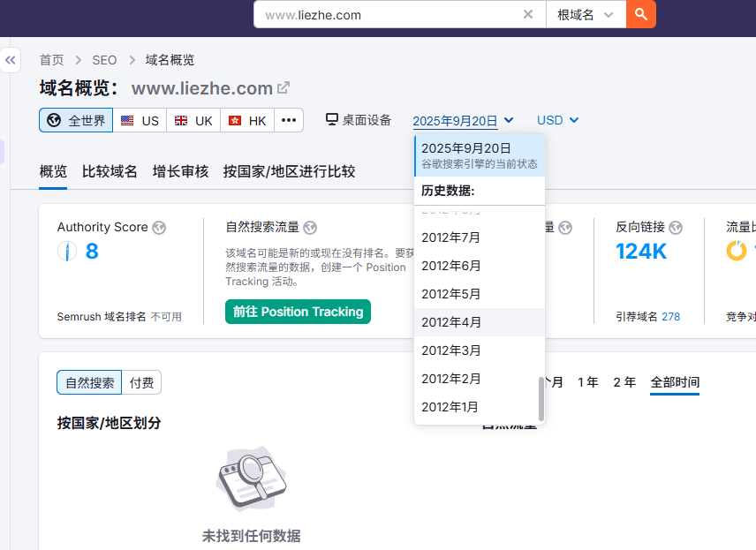Click the globe icon next to Authority Score
Image resolution: width=756 pixels, height=550 pixels.
coord(159,228)
